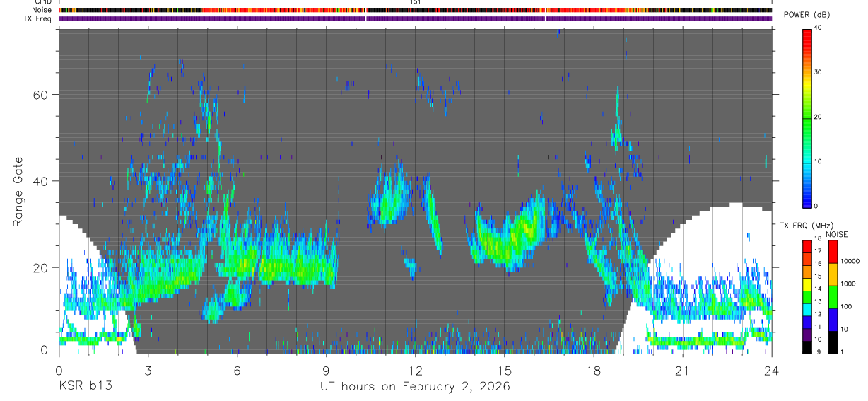Click the black 9–10 MHz frequency swatch

point(807,347)
